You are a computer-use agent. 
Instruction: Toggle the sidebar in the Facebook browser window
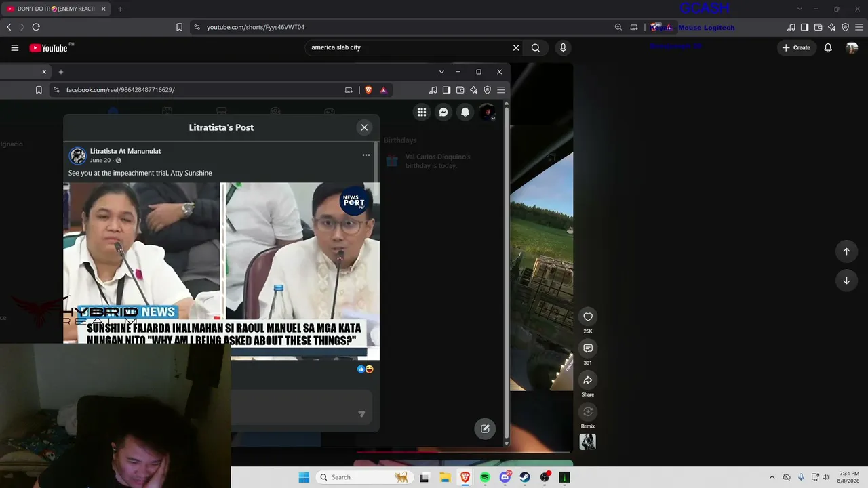coord(446,90)
